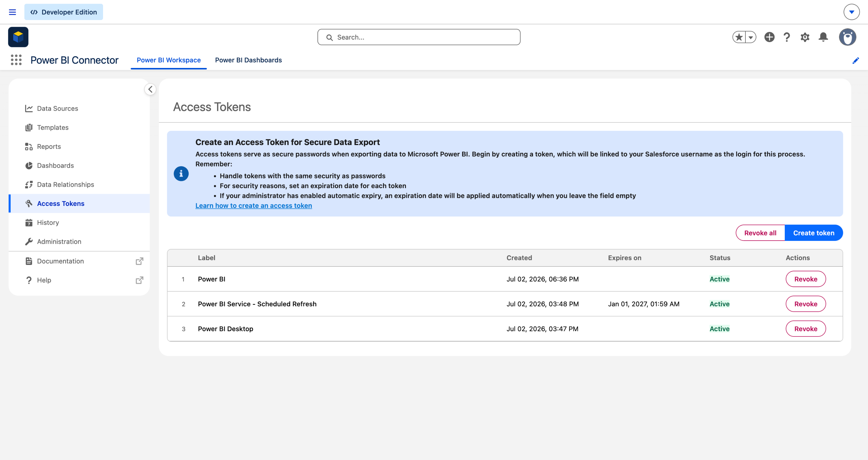
Task: Open the Setup gear icon
Action: (805, 37)
